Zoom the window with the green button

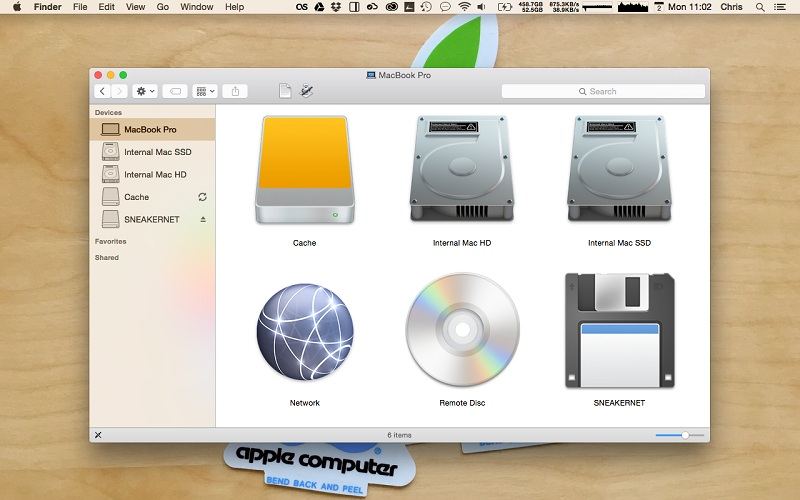pos(123,75)
